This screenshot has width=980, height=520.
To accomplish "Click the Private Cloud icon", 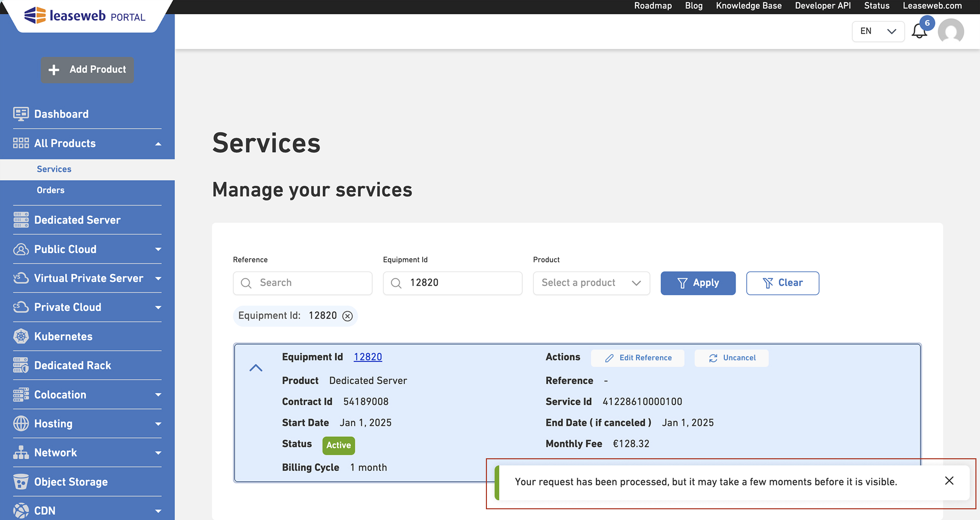I will tap(21, 307).
